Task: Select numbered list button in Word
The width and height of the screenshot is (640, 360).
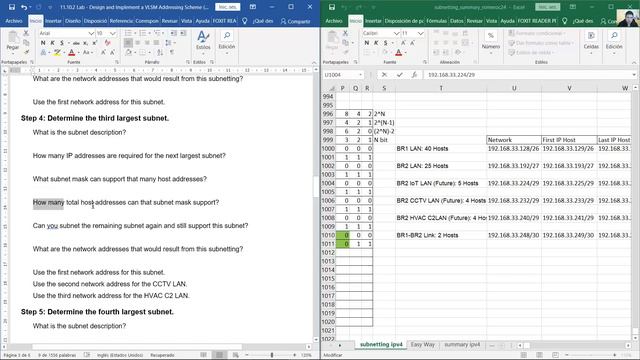Action: (143, 33)
